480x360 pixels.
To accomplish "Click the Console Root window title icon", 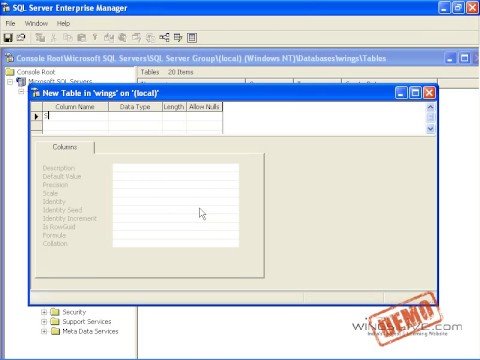I will coord(10,58).
